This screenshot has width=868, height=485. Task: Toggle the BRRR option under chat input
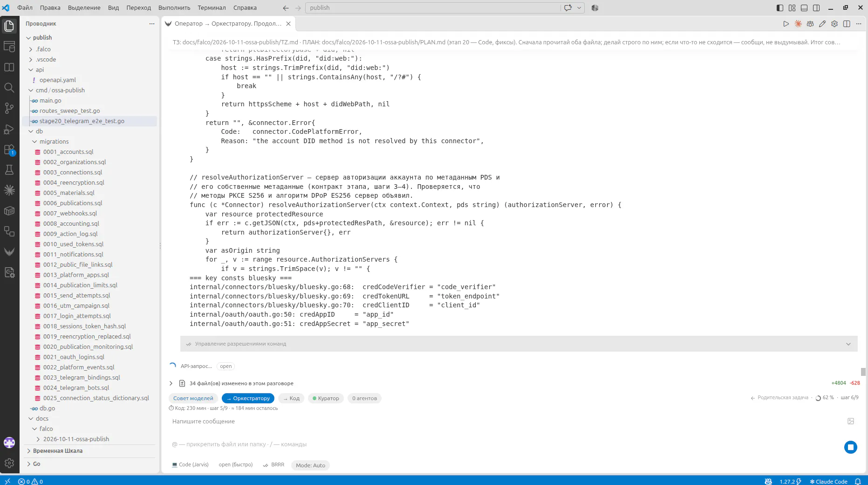coord(273,465)
